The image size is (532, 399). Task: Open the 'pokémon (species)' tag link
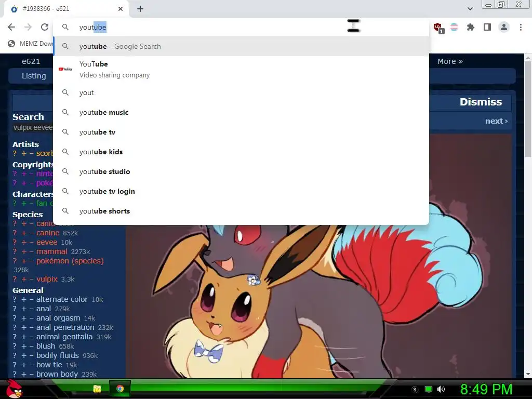pos(70,261)
